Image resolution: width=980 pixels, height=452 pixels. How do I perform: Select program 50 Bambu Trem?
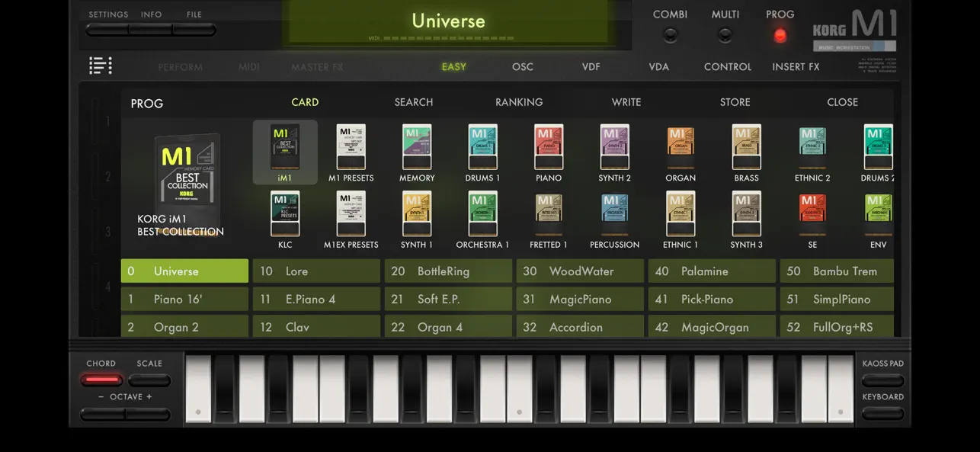837,271
